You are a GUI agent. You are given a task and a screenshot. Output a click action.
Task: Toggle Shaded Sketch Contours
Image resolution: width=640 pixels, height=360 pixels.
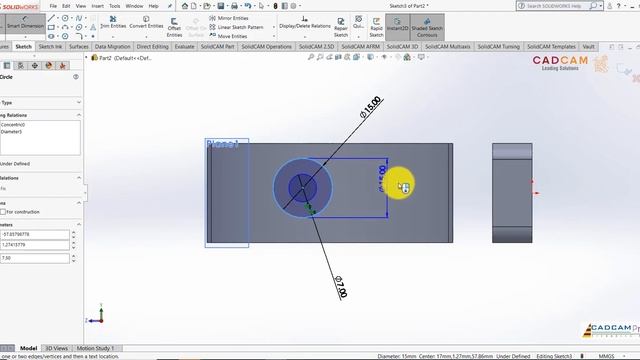427,27
